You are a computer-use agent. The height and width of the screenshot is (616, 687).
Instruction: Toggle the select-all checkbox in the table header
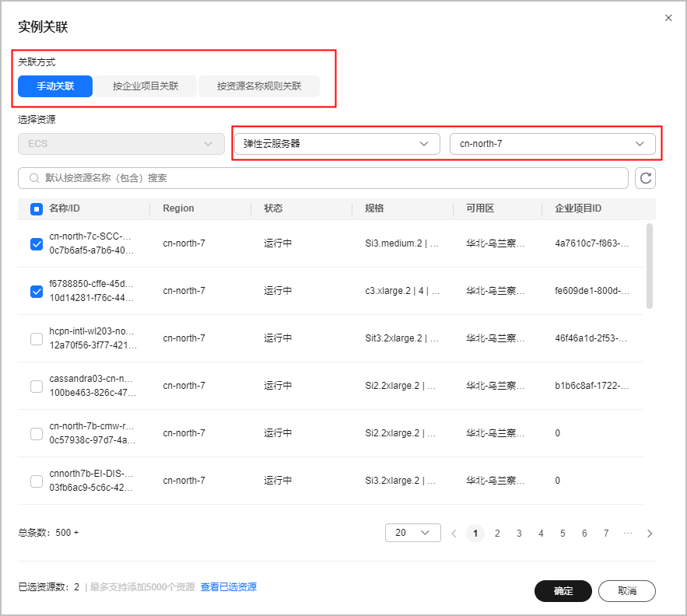(x=37, y=209)
